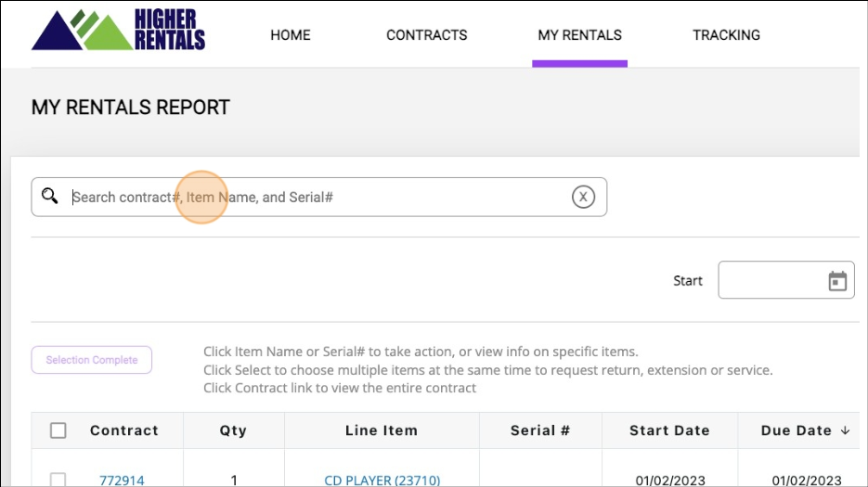Open contract link 772914
The height and width of the screenshot is (487, 868).
click(122, 480)
